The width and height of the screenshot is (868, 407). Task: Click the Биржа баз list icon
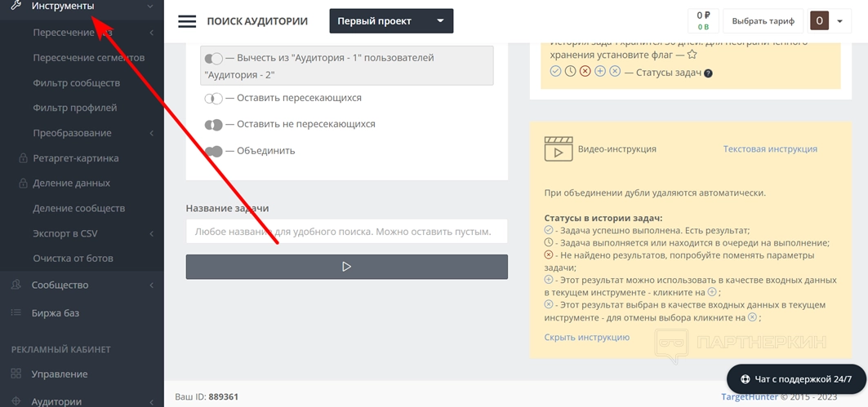16,313
